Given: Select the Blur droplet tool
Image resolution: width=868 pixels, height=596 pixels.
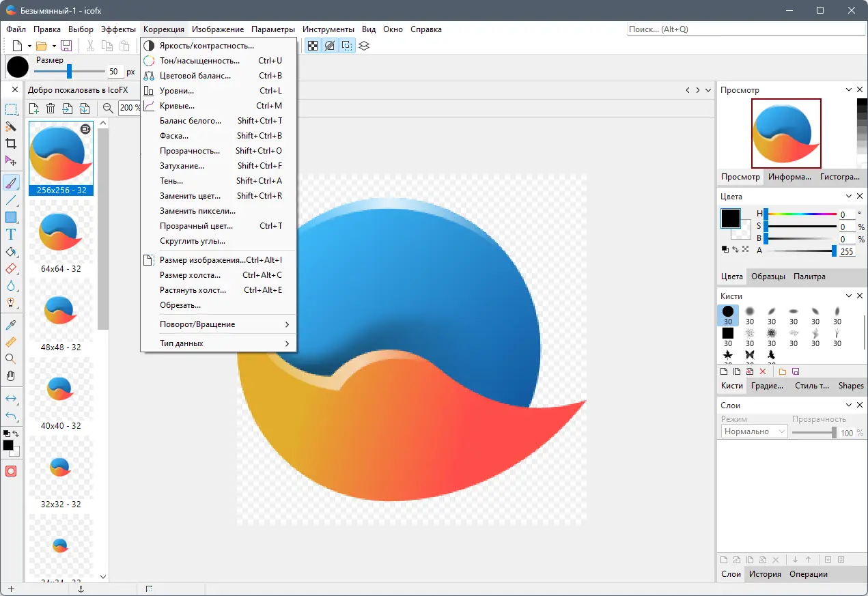Looking at the screenshot, I should [11, 286].
